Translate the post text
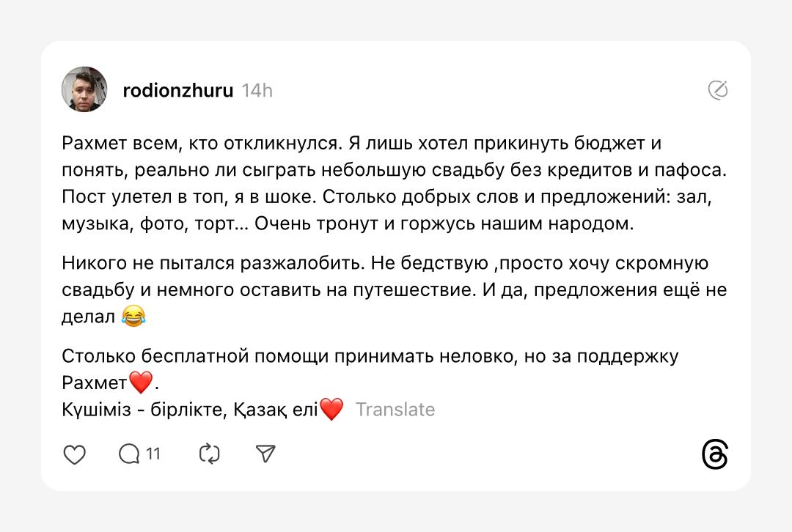This screenshot has height=532, width=792. point(395,410)
